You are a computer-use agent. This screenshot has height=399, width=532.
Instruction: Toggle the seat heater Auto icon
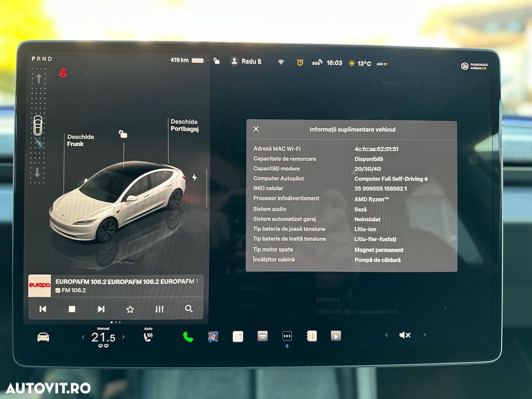pos(148,337)
